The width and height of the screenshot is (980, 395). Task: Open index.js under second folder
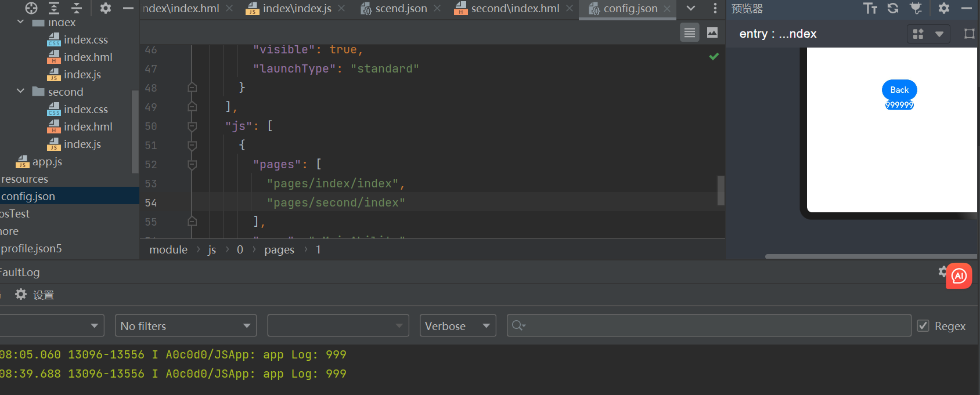coord(82,144)
